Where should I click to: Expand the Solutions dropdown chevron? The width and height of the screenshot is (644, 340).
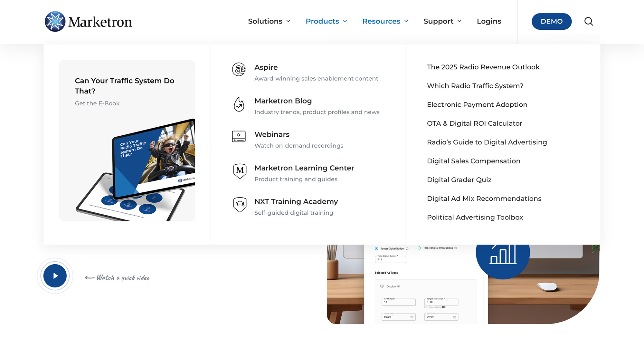[289, 21]
